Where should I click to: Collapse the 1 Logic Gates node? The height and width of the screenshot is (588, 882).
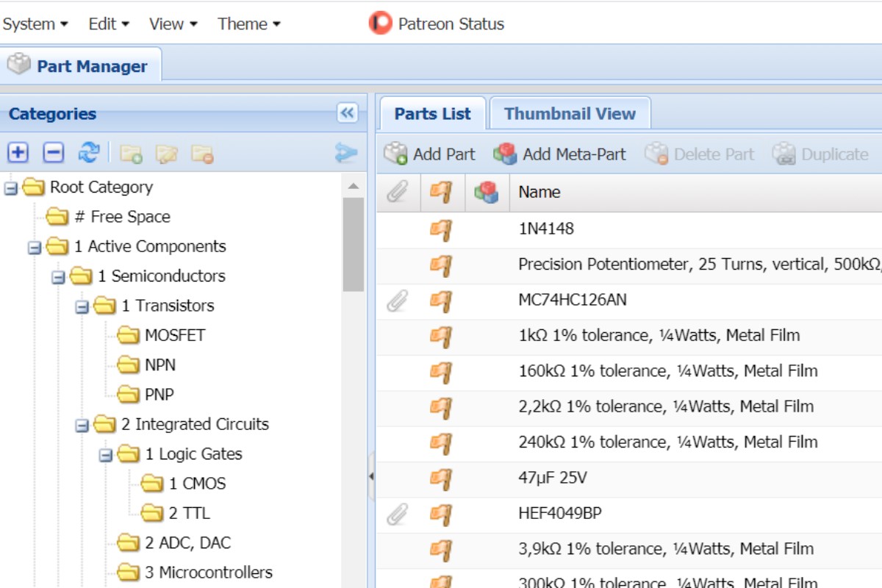click(105, 456)
